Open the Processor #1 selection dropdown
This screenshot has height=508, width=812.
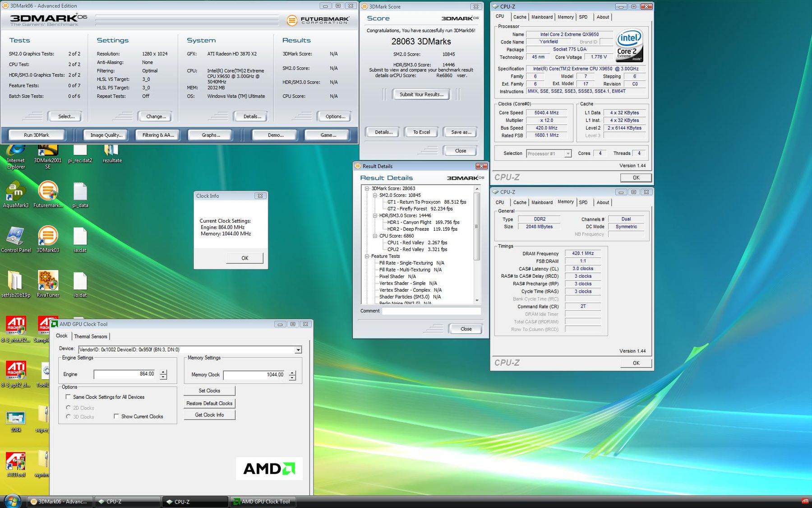[x=568, y=154]
